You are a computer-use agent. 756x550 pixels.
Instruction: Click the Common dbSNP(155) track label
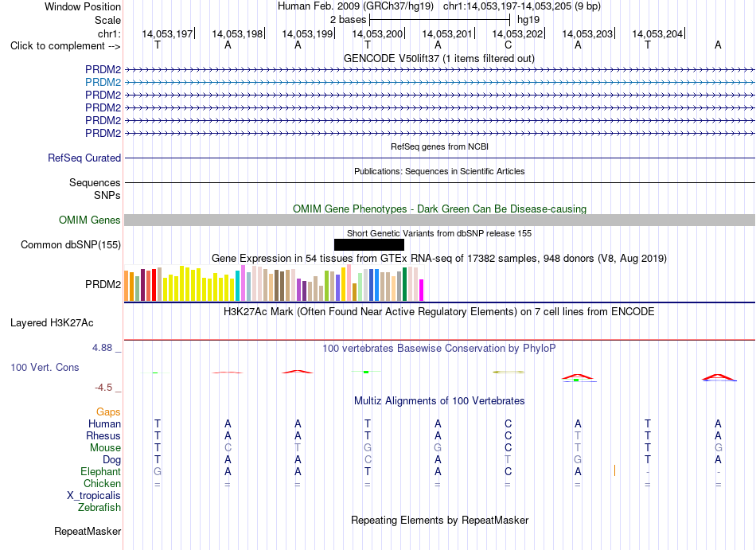(x=71, y=245)
